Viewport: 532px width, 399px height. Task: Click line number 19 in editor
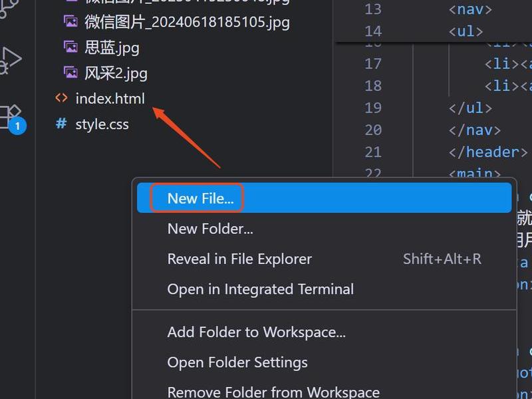(x=373, y=108)
